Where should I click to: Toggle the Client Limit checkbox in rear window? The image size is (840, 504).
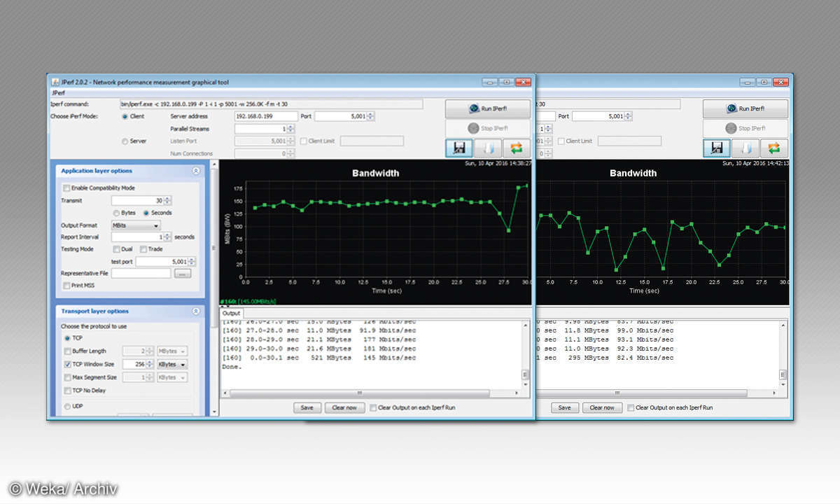tap(561, 141)
